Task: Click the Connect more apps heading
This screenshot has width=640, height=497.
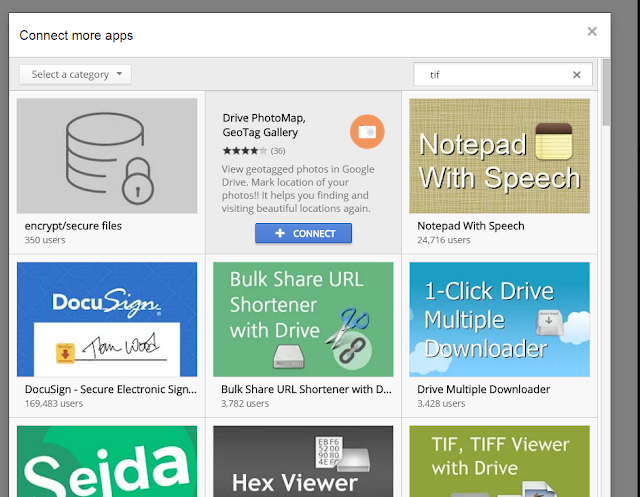Action: (76, 36)
